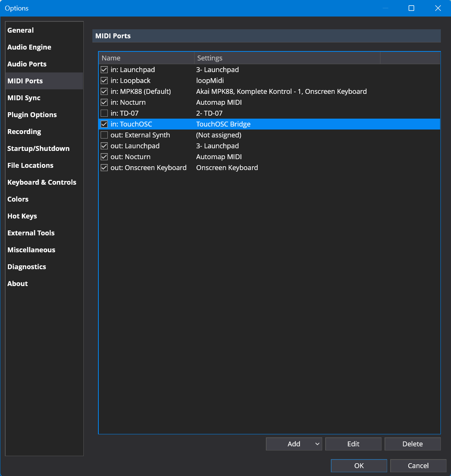
Task: Open the Add dropdown arrow
Action: point(317,444)
